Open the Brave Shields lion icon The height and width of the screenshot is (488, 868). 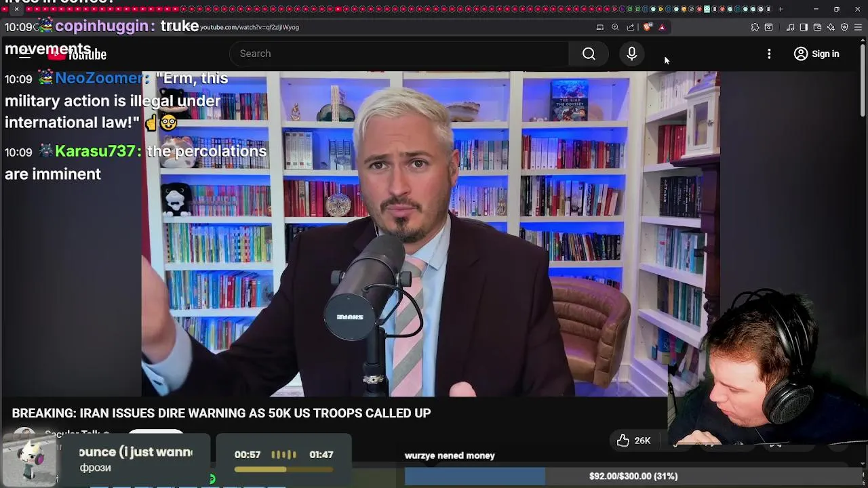click(648, 27)
